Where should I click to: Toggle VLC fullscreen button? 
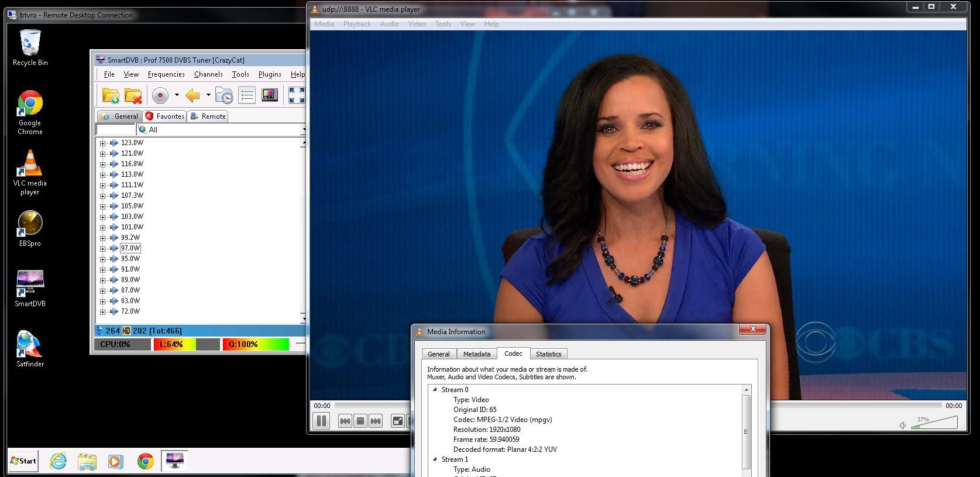(x=398, y=421)
